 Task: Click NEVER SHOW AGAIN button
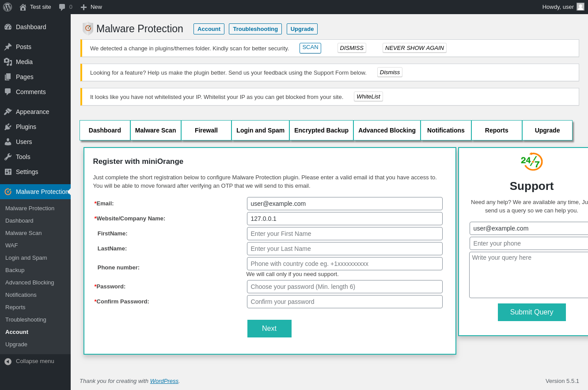click(414, 48)
